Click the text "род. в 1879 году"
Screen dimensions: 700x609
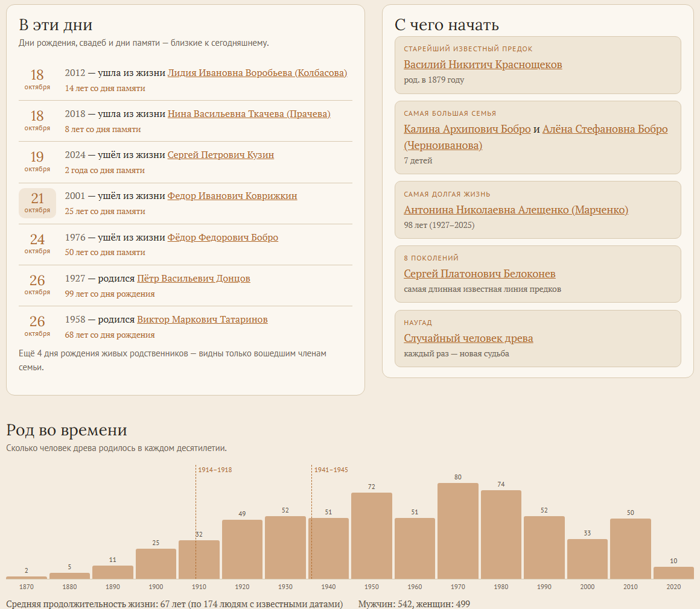pyautogui.click(x=434, y=80)
